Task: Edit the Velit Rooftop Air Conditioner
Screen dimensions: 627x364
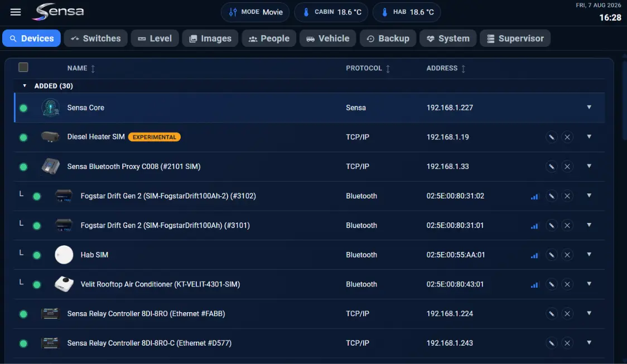Action: coord(552,284)
